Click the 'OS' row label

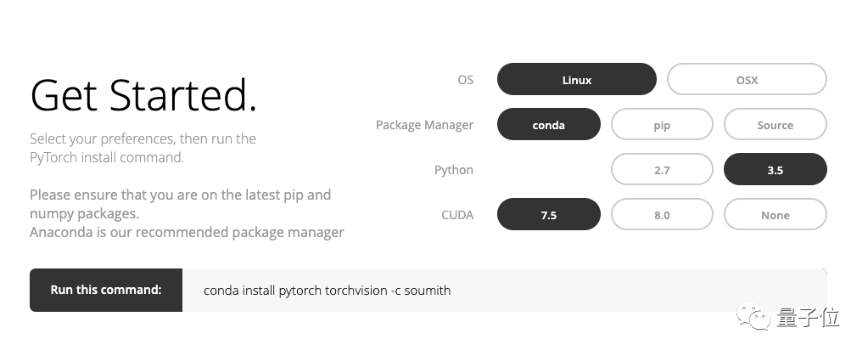(x=465, y=80)
